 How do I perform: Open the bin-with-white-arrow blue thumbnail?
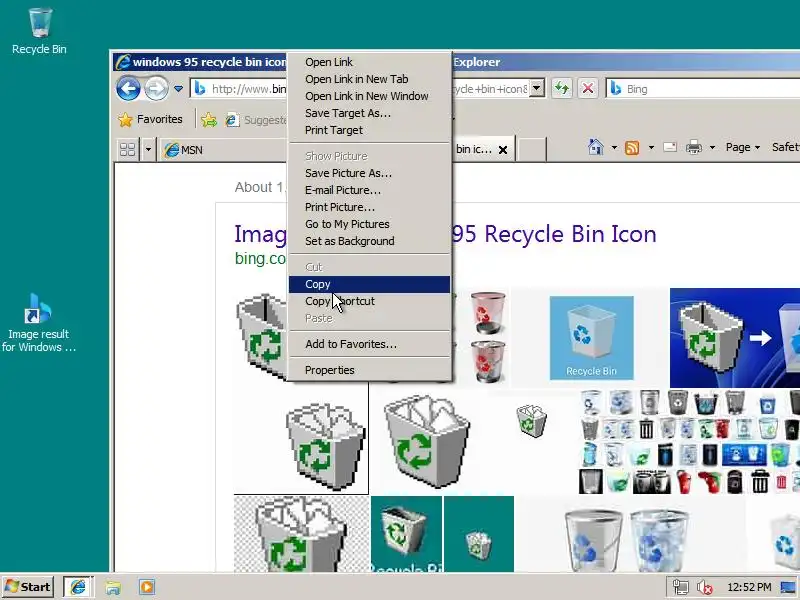pyautogui.click(x=735, y=338)
